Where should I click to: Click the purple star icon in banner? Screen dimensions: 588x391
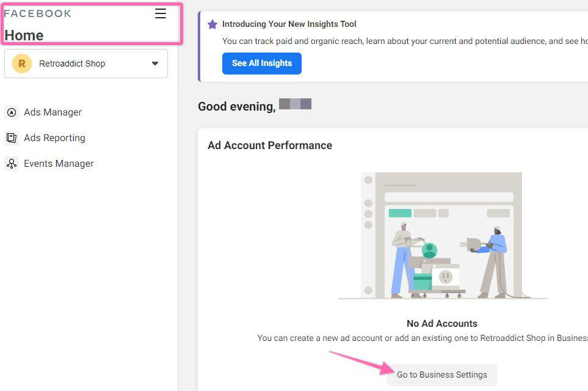click(x=212, y=24)
